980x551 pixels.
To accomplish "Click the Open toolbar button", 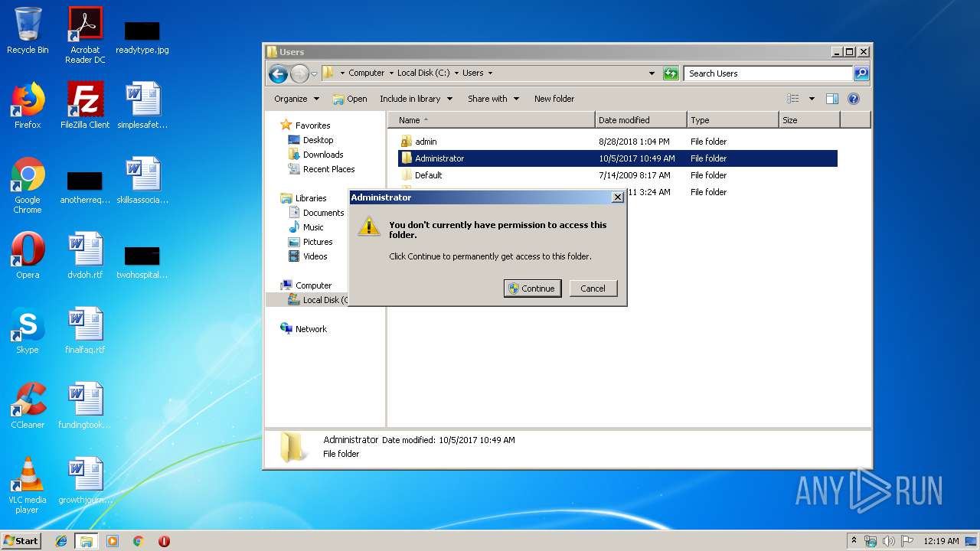I will coord(350,99).
